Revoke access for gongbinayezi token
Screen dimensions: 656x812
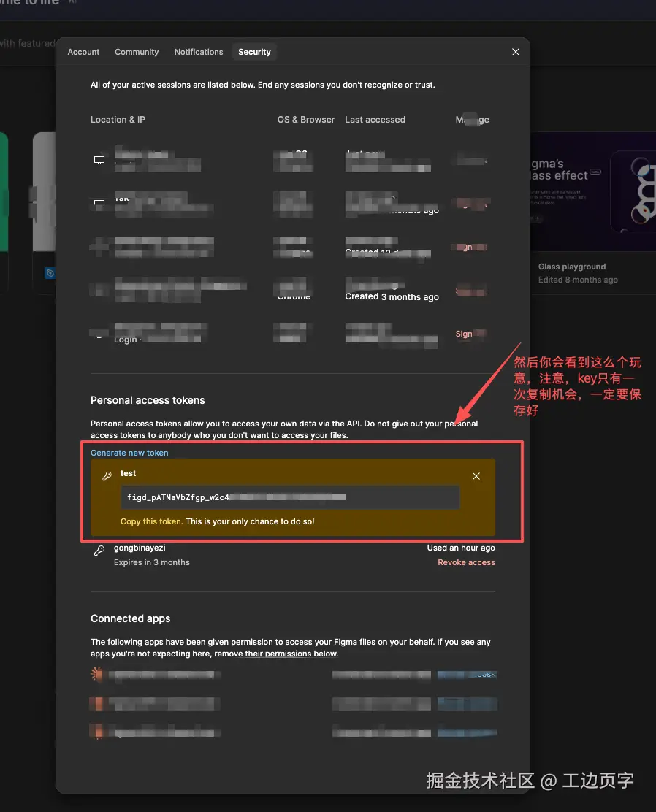click(466, 562)
